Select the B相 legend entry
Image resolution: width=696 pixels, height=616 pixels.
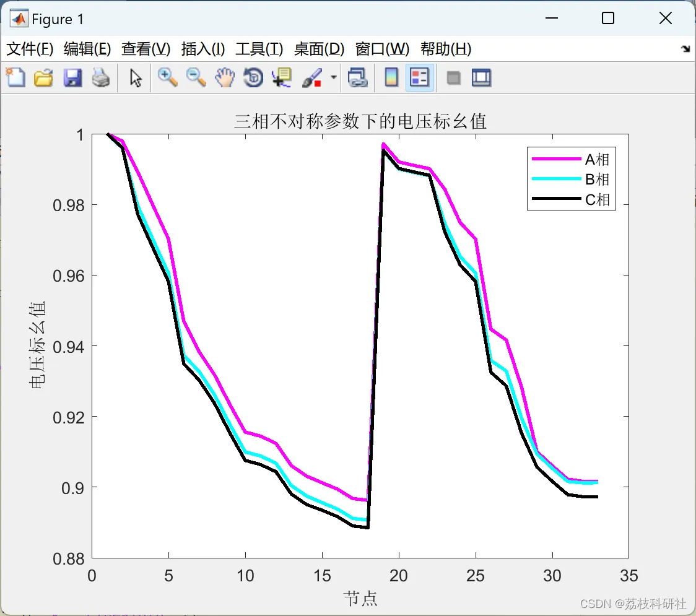click(597, 180)
